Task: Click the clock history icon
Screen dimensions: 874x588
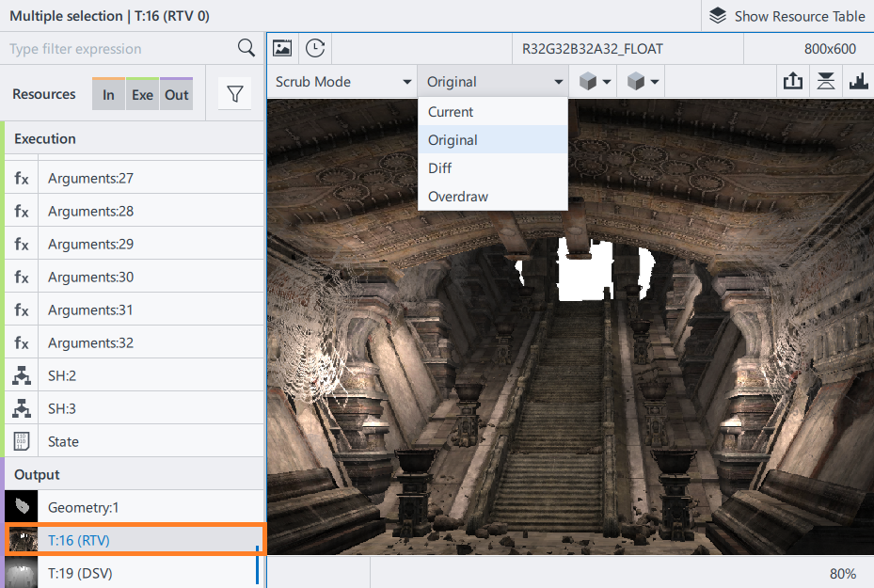Action: (315, 49)
